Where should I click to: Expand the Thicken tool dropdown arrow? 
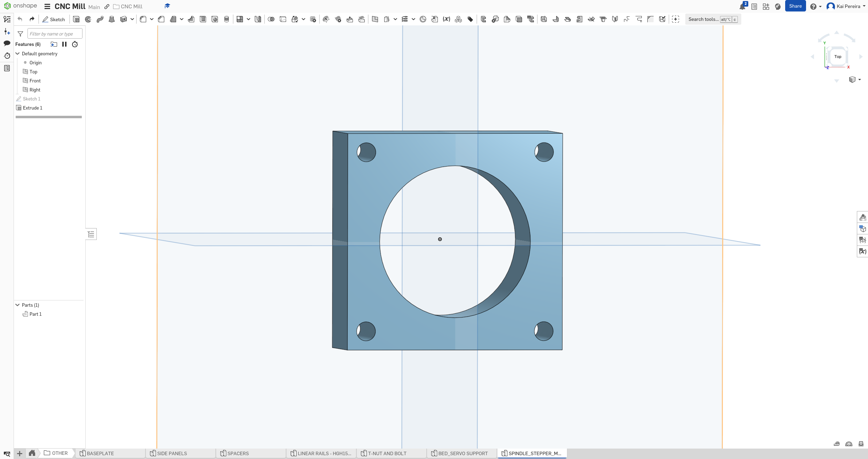(132, 19)
